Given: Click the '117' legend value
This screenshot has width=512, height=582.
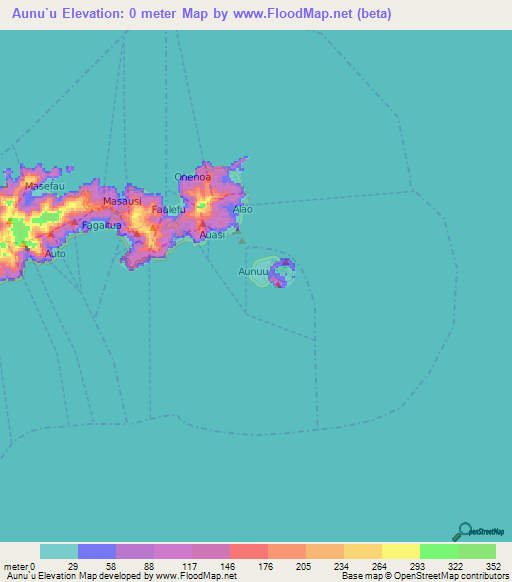Looking at the screenshot, I should point(190,567).
